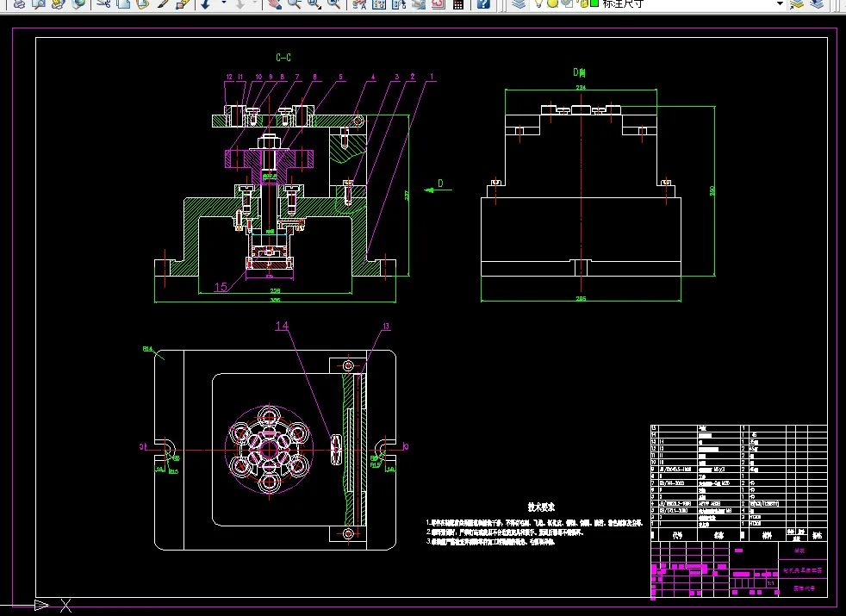Image resolution: width=846 pixels, height=616 pixels.
Task: Click the Plot printer icon
Action: (x=19, y=3)
